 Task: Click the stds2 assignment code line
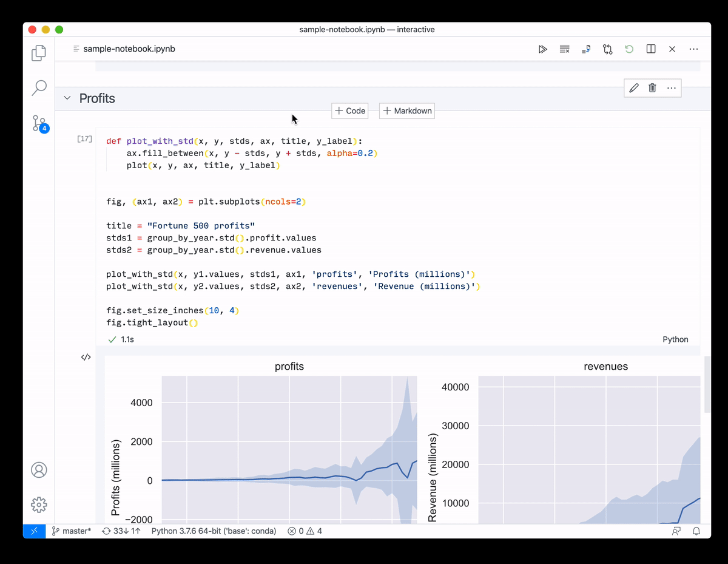214,250
